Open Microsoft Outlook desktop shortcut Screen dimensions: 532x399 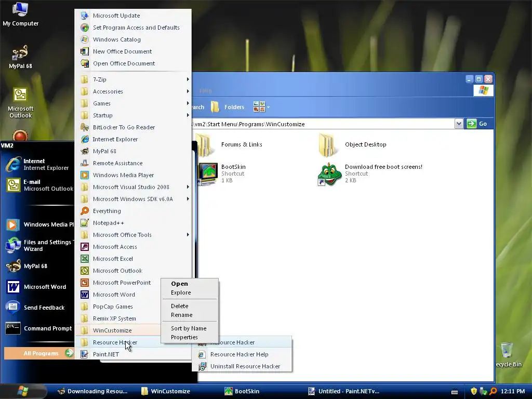[20, 103]
